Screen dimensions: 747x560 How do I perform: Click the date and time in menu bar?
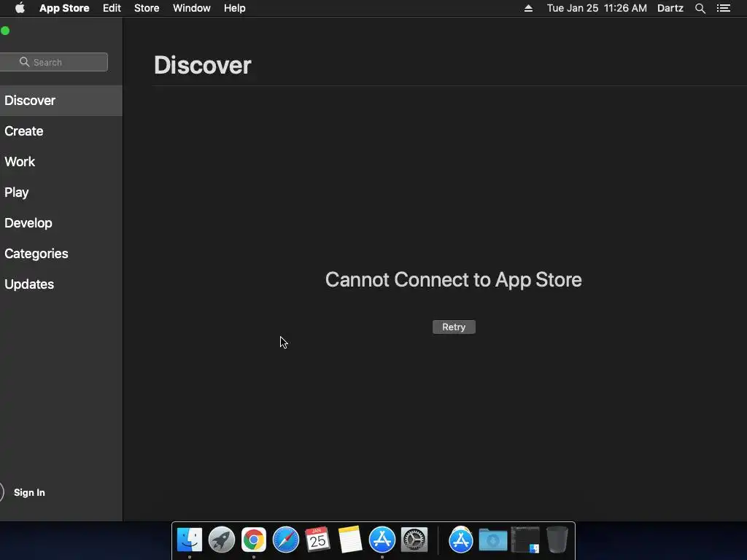click(x=597, y=8)
